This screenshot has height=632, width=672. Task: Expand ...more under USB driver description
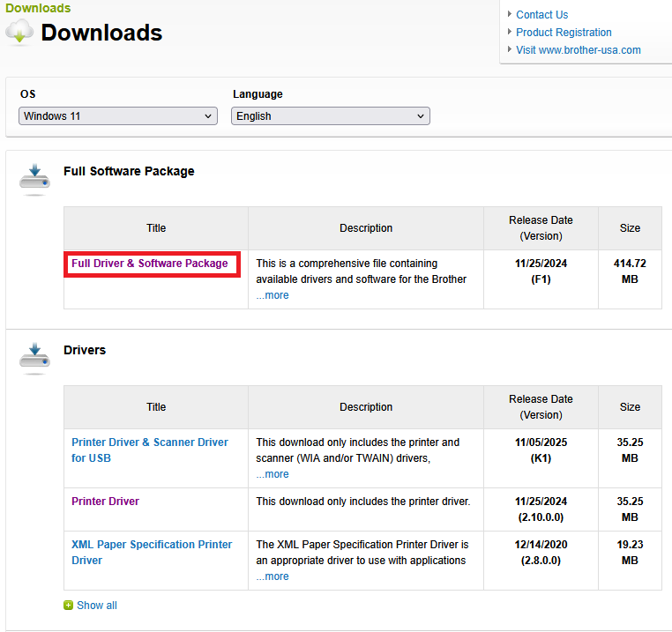point(273,474)
